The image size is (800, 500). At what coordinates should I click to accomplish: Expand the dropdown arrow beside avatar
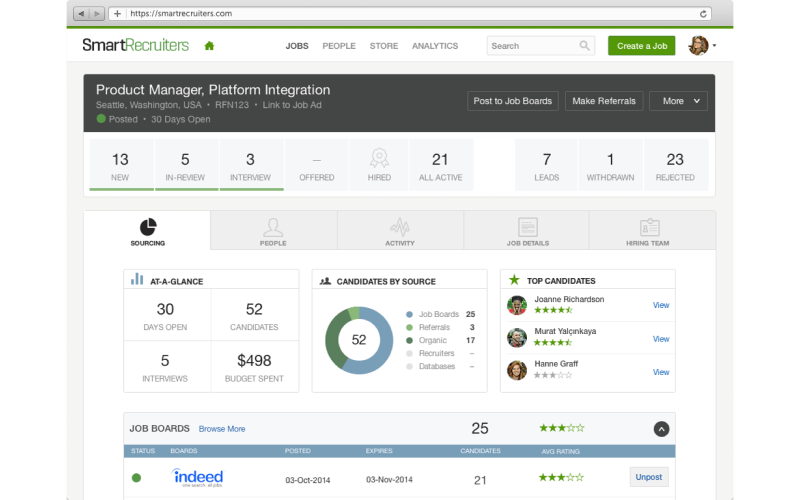[714, 46]
